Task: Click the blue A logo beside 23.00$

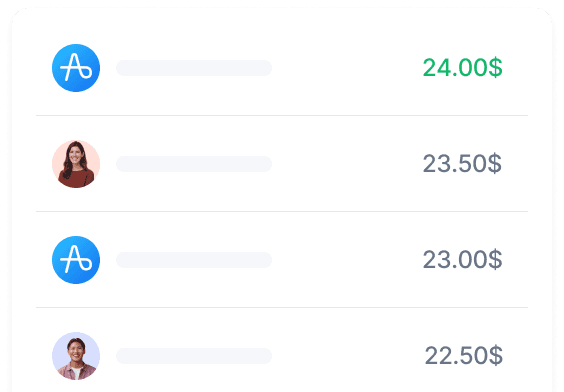Action: tap(76, 260)
